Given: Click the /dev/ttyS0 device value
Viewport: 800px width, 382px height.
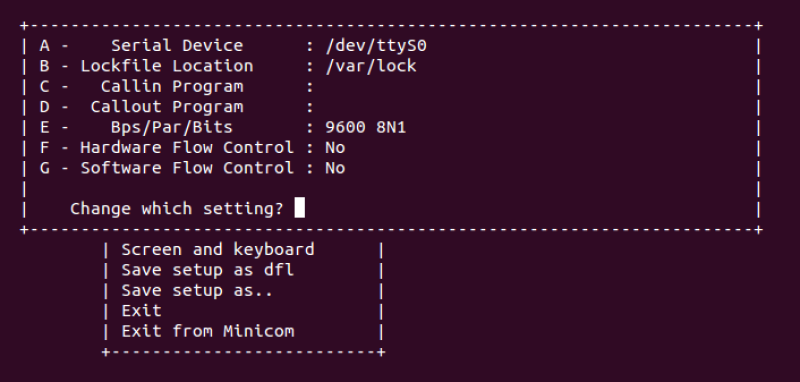Looking at the screenshot, I should (x=376, y=46).
